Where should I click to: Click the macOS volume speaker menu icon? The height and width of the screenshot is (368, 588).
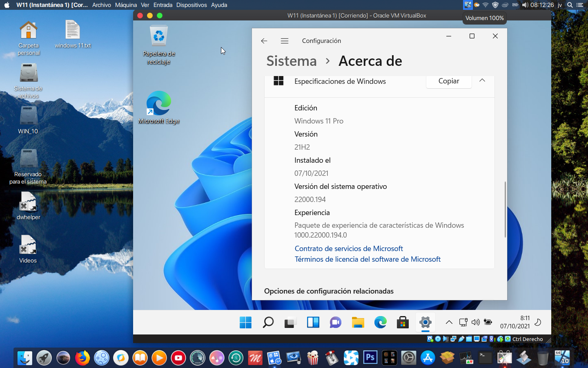(x=525, y=5)
